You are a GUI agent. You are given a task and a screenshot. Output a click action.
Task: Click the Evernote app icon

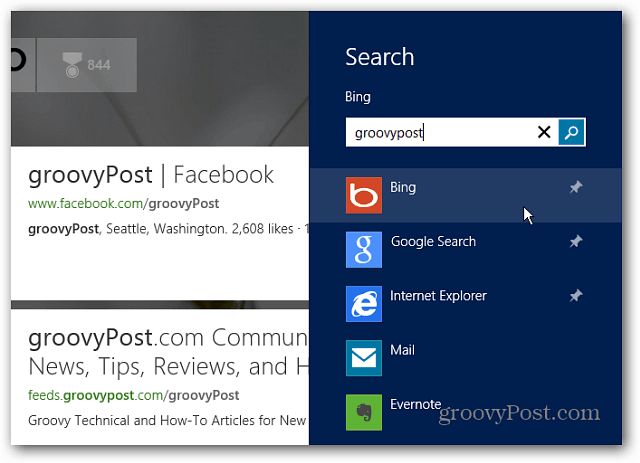(x=364, y=412)
